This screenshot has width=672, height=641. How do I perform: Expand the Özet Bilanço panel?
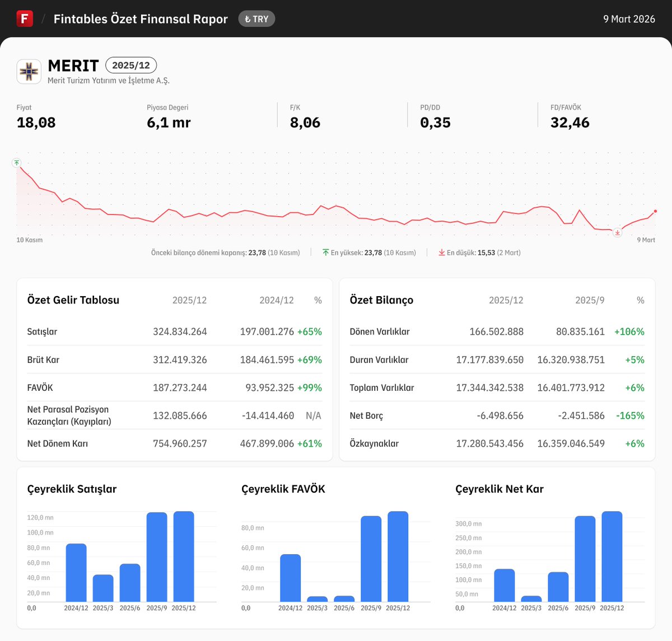pos(381,300)
